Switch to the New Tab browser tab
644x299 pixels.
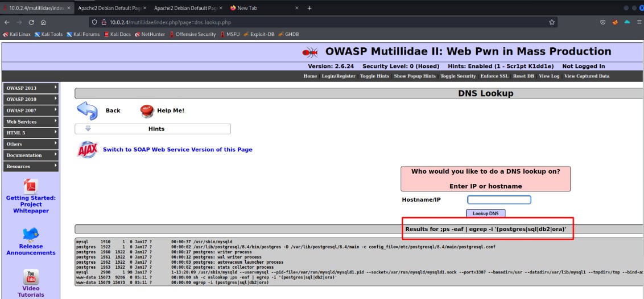(x=265, y=8)
